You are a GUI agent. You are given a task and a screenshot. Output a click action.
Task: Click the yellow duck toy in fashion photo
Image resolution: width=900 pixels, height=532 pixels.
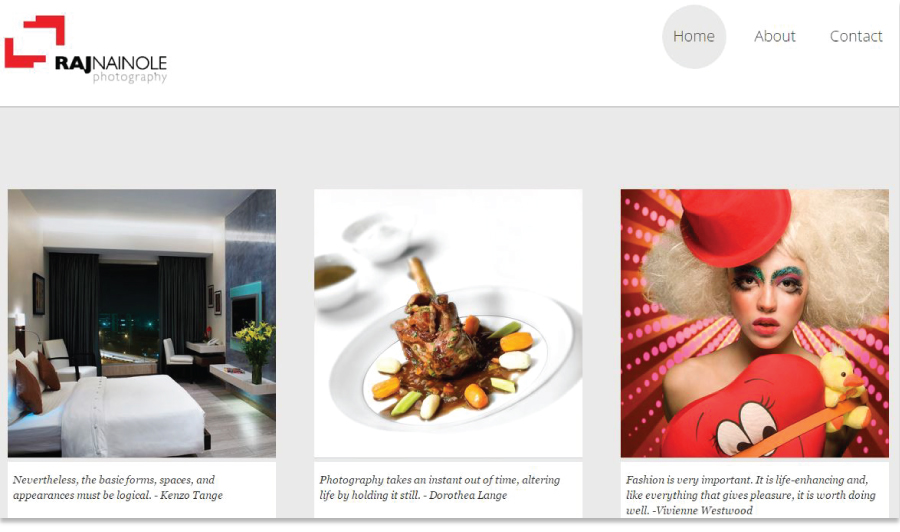click(841, 390)
